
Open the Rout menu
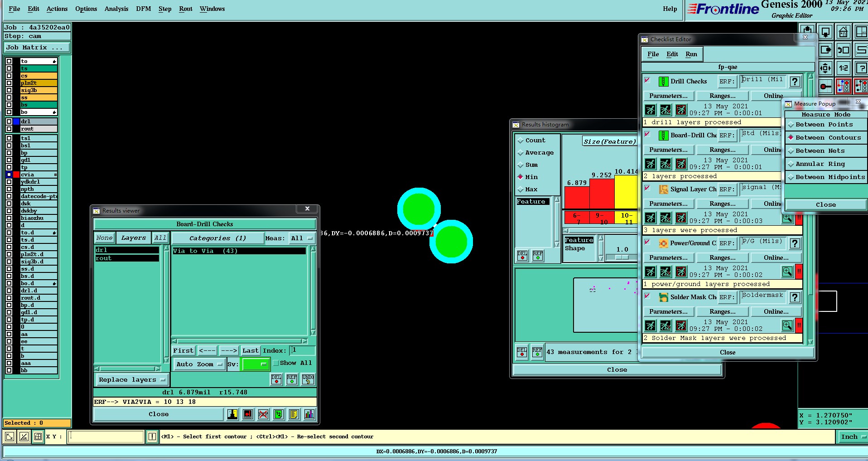[185, 9]
